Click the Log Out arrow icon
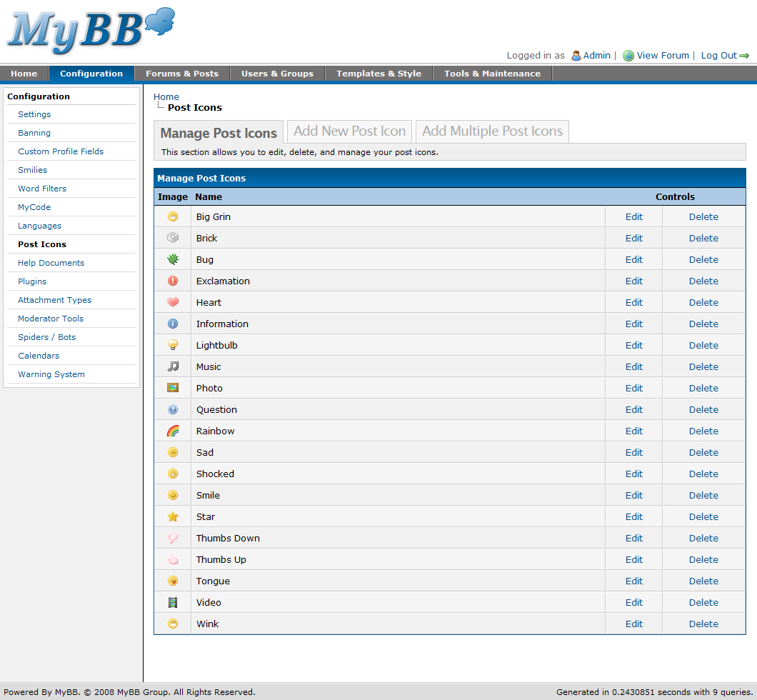Image resolution: width=757 pixels, height=700 pixels. pyautogui.click(x=745, y=55)
